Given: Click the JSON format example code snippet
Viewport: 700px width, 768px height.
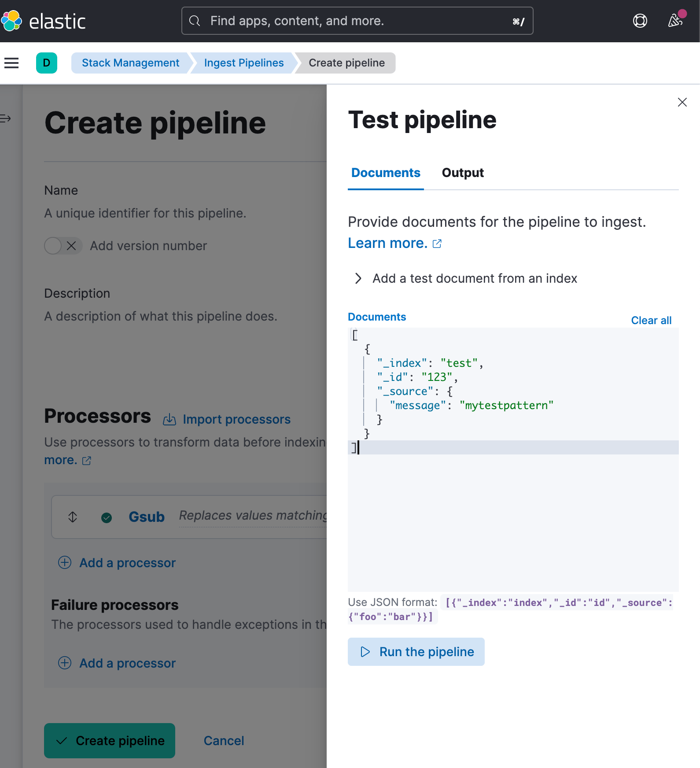Looking at the screenshot, I should click(511, 609).
